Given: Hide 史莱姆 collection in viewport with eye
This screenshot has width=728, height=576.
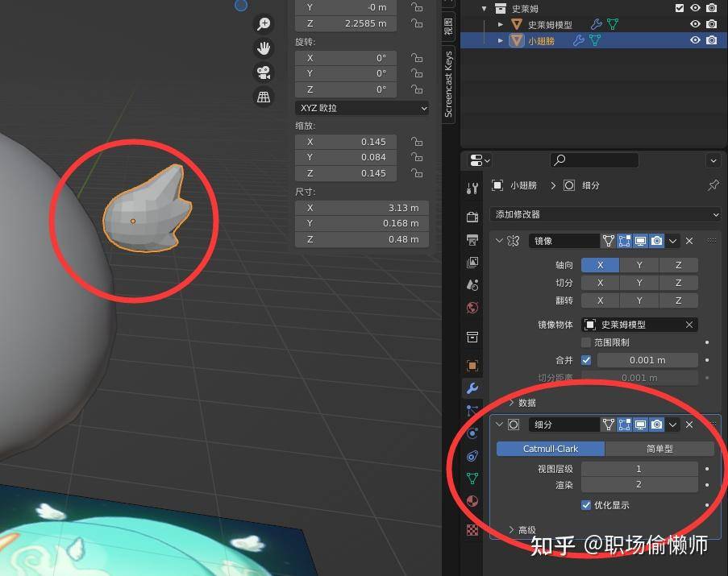Looking at the screenshot, I should click(x=695, y=8).
